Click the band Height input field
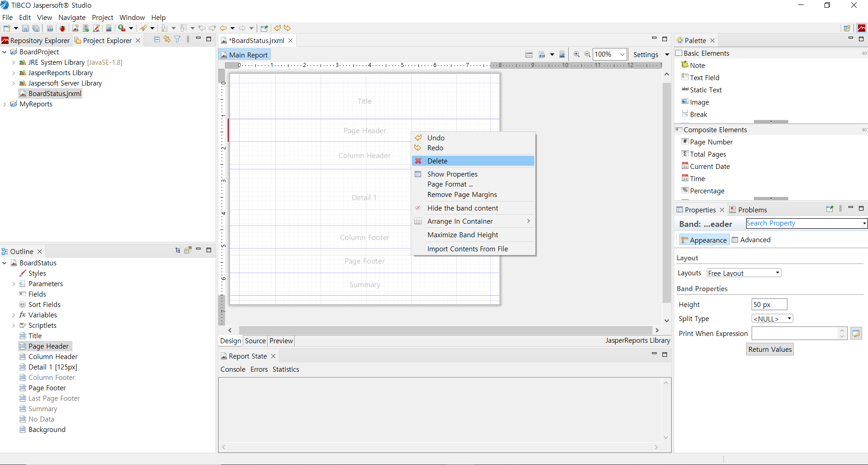868x465 pixels. pos(769,304)
